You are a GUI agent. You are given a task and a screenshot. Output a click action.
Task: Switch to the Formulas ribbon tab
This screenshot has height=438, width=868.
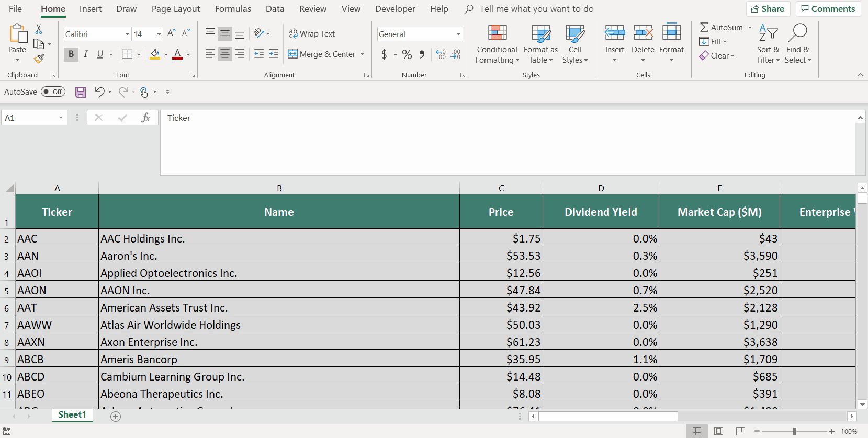click(x=233, y=9)
